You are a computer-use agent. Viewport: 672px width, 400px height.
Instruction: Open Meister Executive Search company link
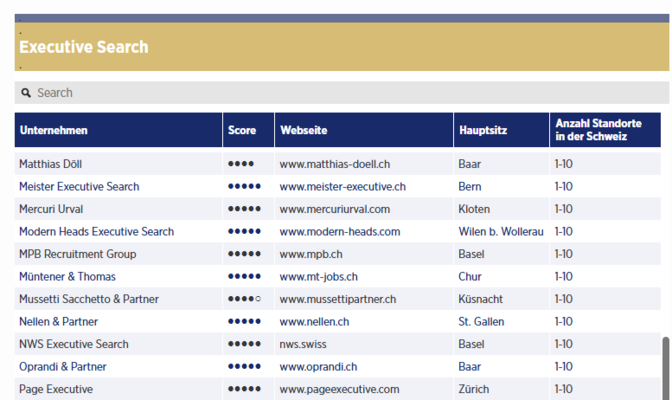(79, 187)
